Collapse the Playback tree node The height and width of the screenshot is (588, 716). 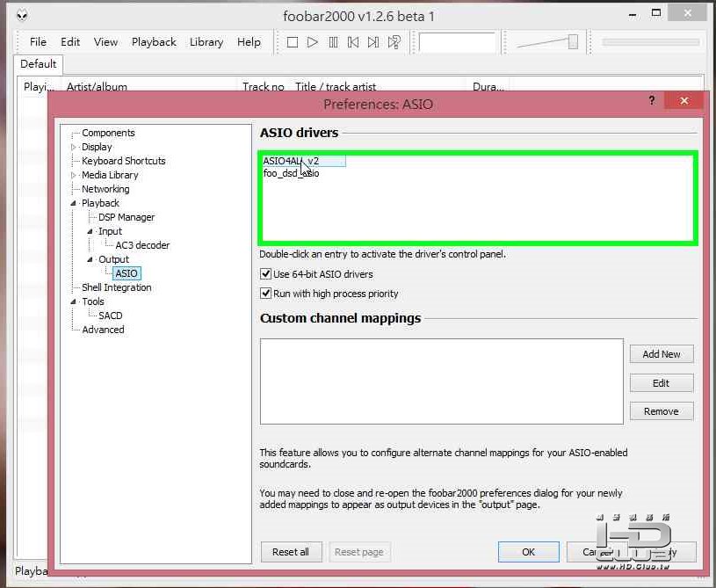coord(73,203)
